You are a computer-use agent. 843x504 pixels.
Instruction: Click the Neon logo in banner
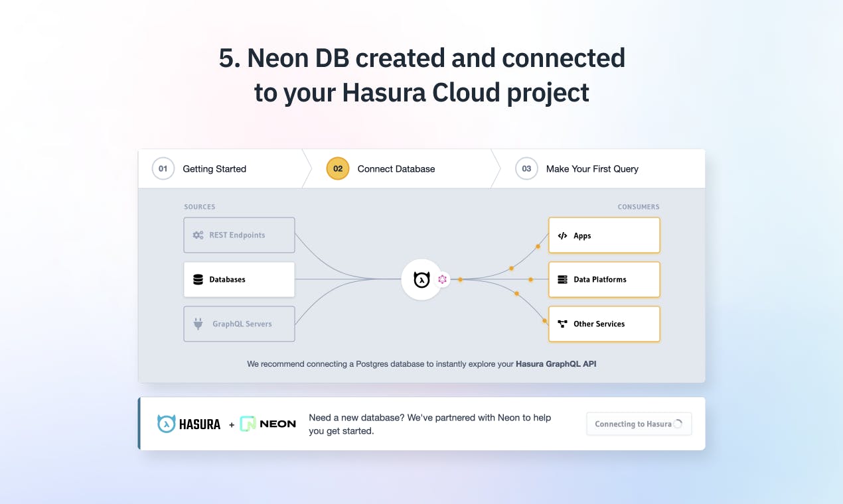point(268,424)
